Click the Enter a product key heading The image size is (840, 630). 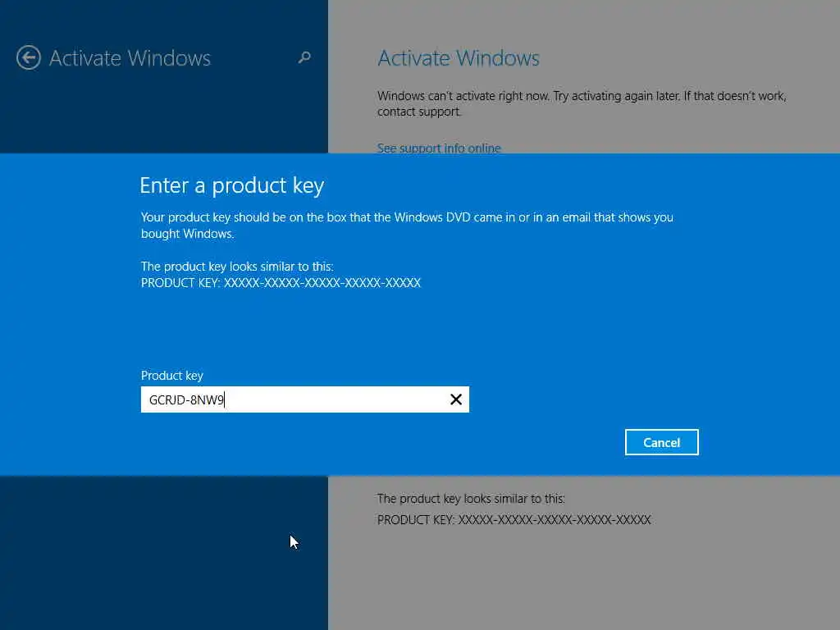point(231,185)
